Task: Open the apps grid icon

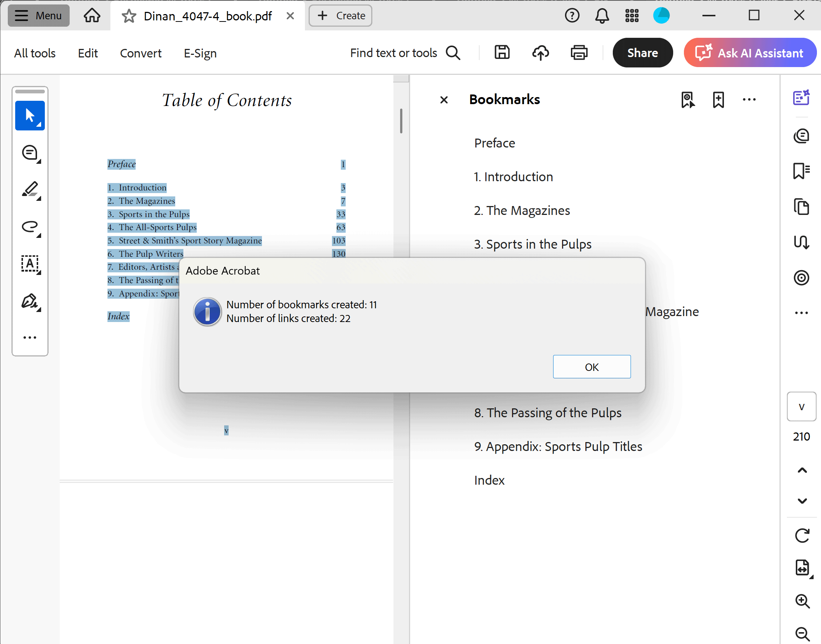Action: tap(632, 16)
